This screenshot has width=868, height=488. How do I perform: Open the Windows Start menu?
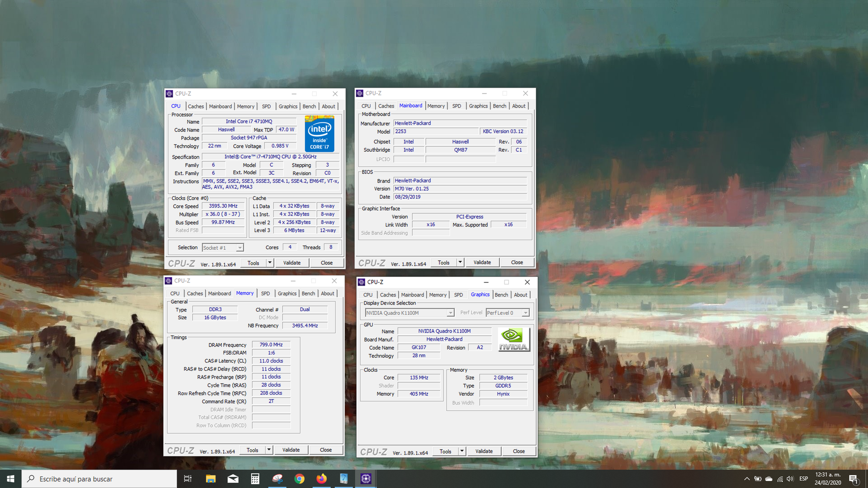[x=10, y=479]
